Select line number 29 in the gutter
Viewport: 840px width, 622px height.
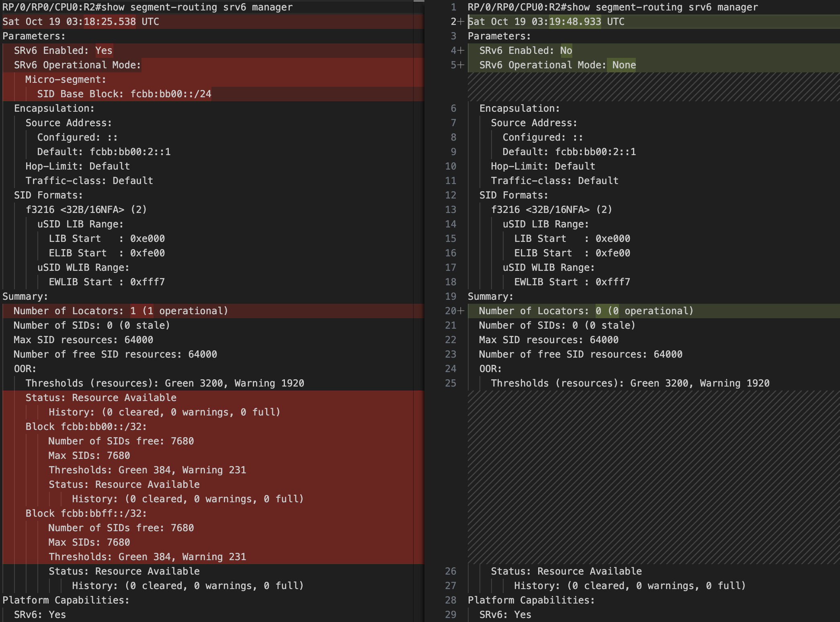coord(451,615)
